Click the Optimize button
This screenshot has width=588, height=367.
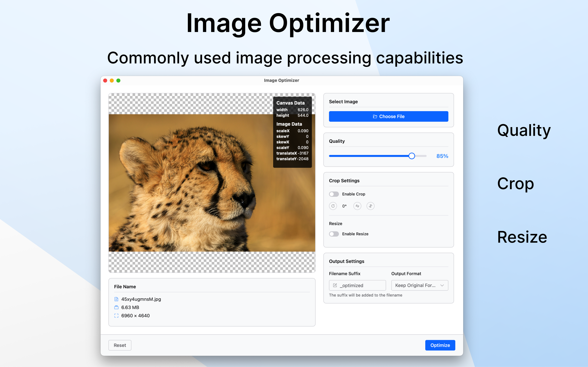click(440, 345)
